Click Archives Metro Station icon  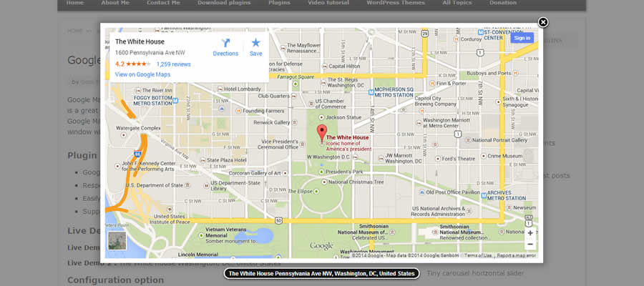pyautogui.click(x=484, y=195)
